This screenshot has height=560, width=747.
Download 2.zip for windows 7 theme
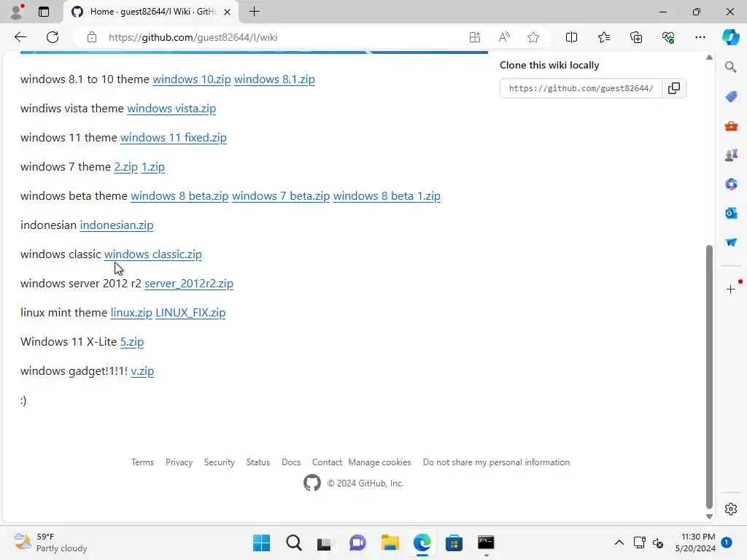pos(125,167)
